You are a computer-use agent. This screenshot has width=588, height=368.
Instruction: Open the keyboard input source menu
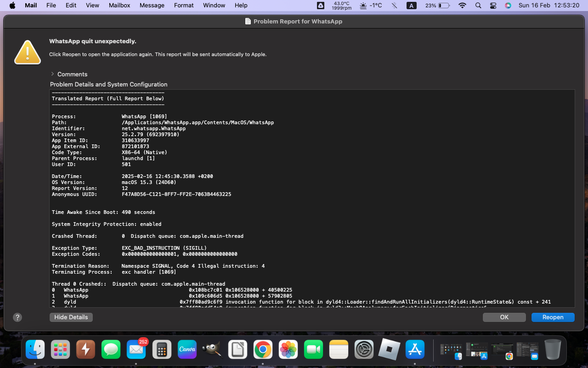pyautogui.click(x=412, y=6)
